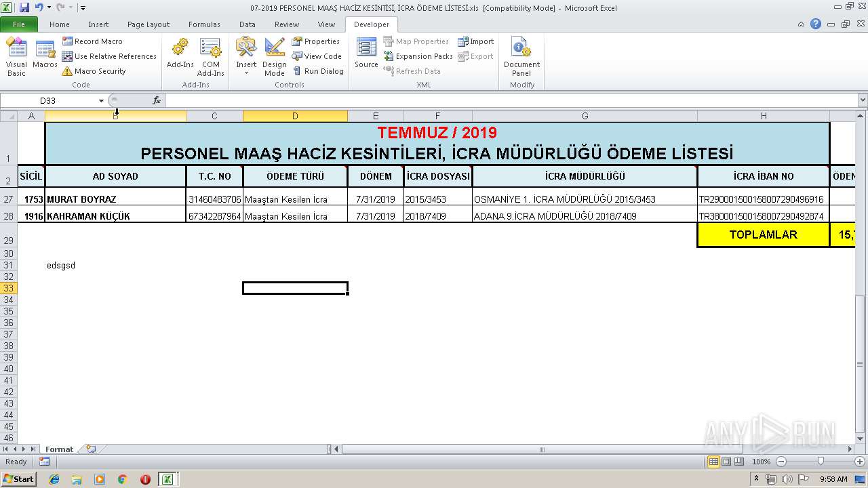868x488 pixels.
Task: Minimize the ribbon
Action: coord(802,24)
